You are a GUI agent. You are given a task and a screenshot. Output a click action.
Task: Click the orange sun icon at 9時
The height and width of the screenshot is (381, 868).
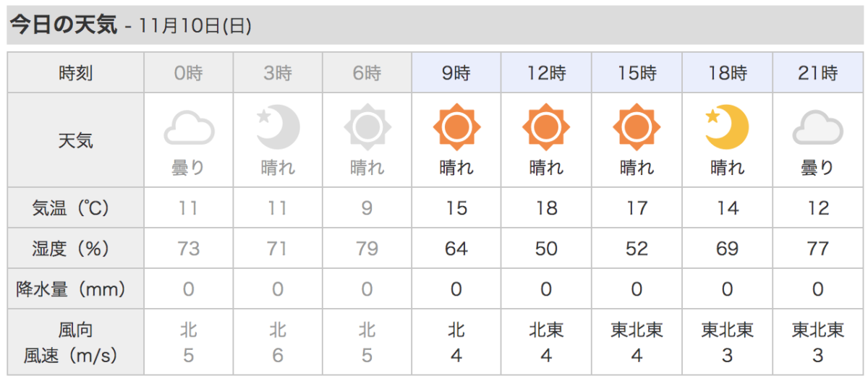coord(456,127)
